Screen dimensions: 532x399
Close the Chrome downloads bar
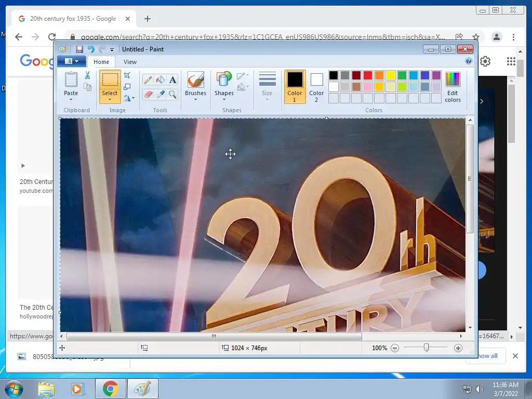point(515,356)
